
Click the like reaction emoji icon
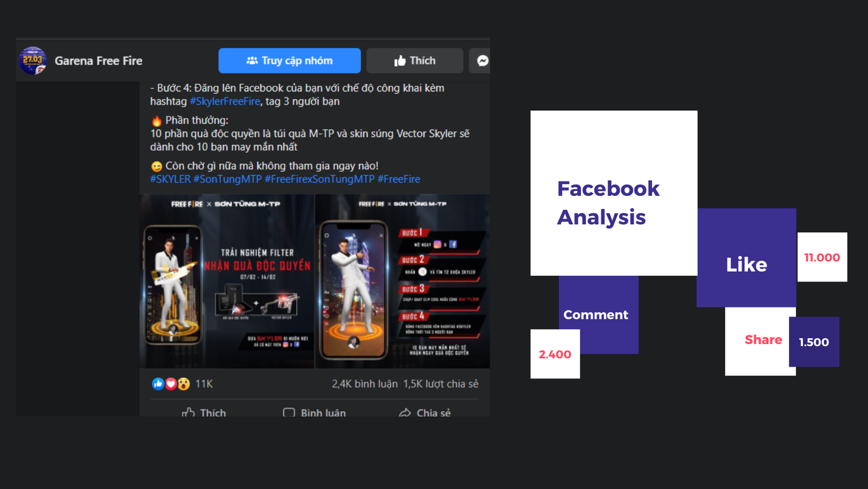click(158, 384)
